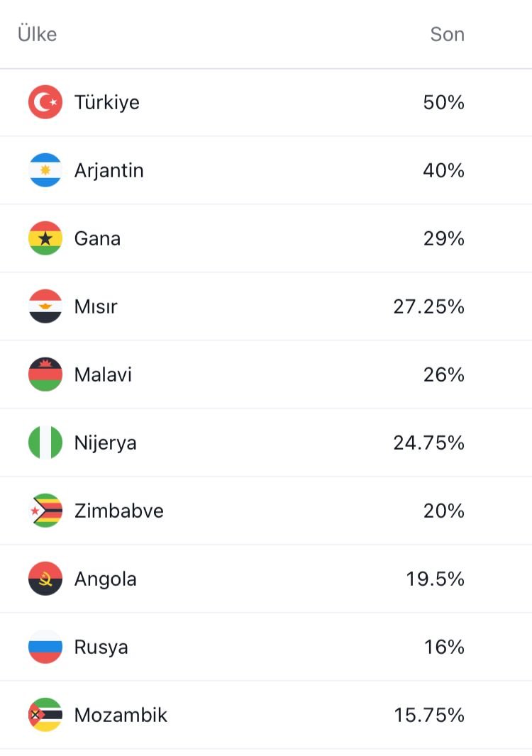The width and height of the screenshot is (532, 756).
Task: Click the Arjantin flag icon
Action: (x=45, y=170)
